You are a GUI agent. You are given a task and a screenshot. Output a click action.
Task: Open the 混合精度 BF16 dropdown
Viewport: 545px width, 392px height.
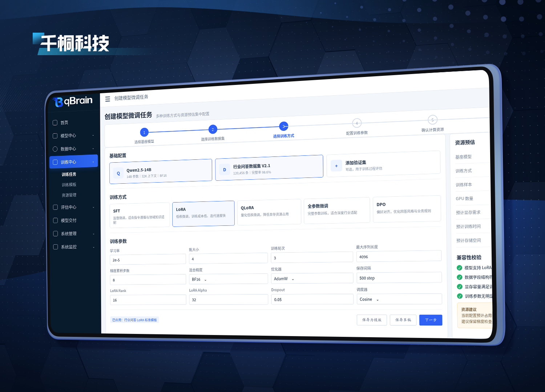pos(229,279)
